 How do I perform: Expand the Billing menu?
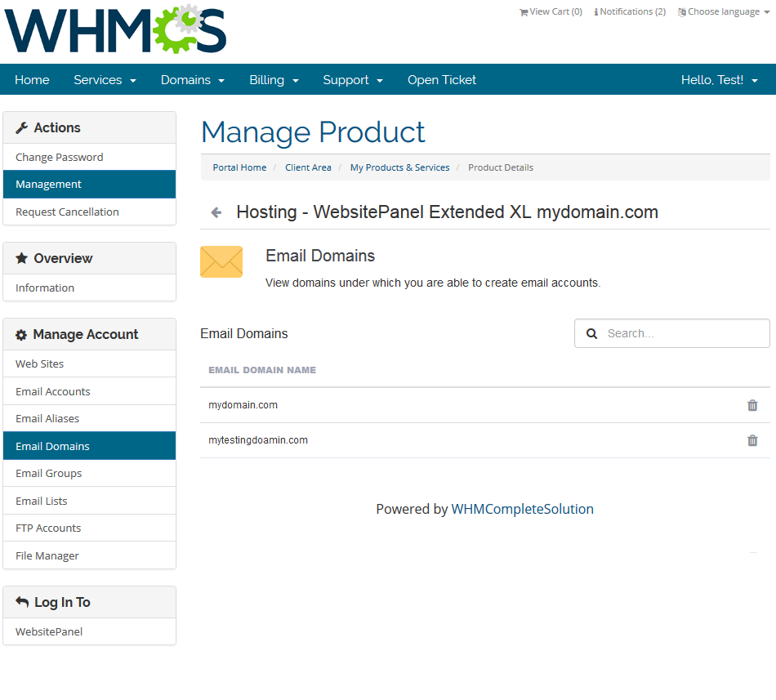pyautogui.click(x=274, y=80)
